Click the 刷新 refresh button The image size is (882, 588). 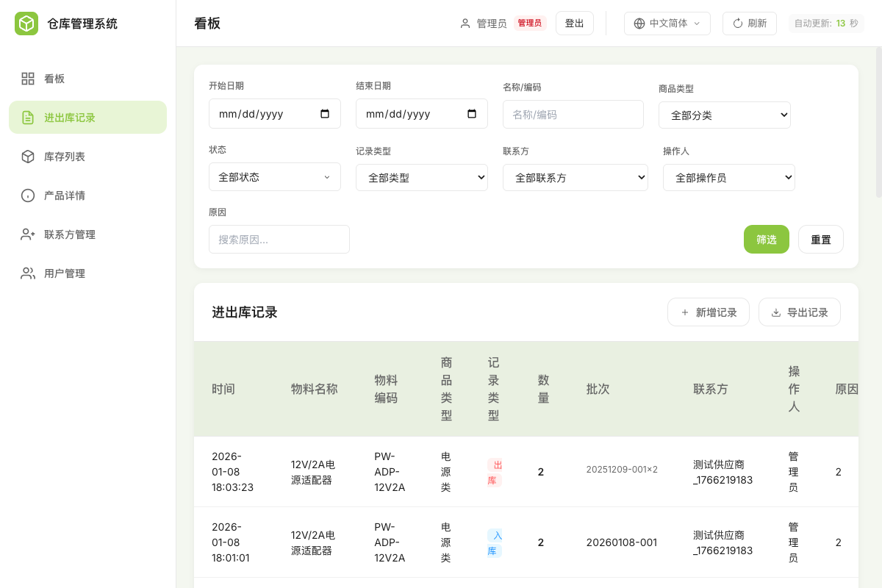[750, 24]
